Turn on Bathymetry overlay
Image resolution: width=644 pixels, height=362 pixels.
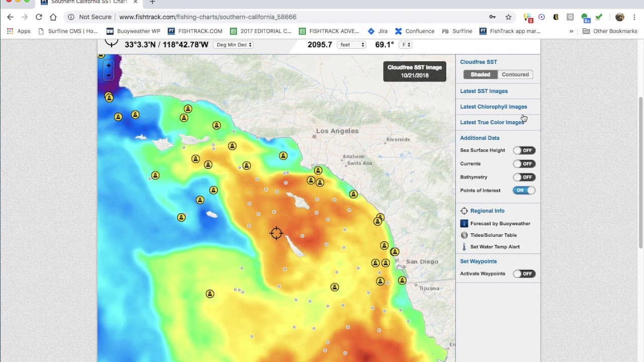click(x=524, y=177)
